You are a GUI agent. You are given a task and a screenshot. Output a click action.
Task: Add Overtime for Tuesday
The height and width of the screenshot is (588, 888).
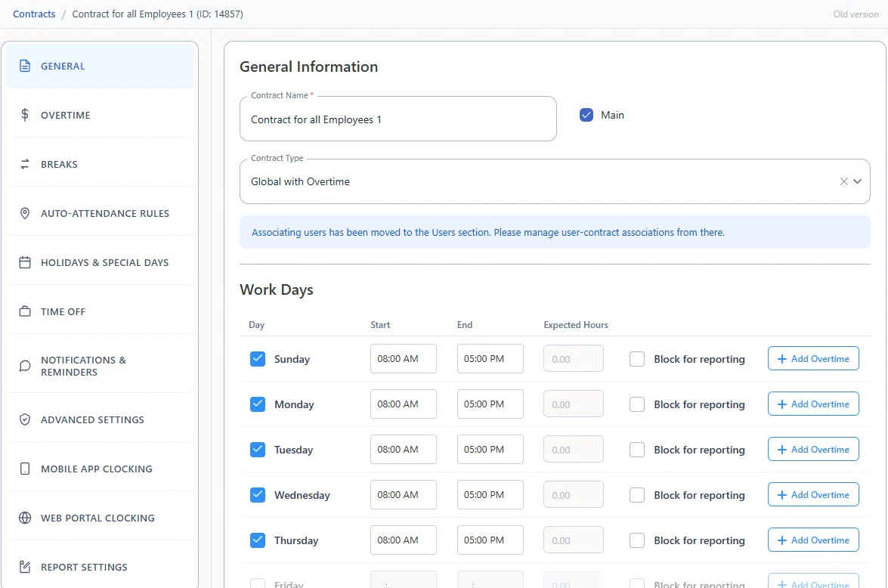[813, 449]
